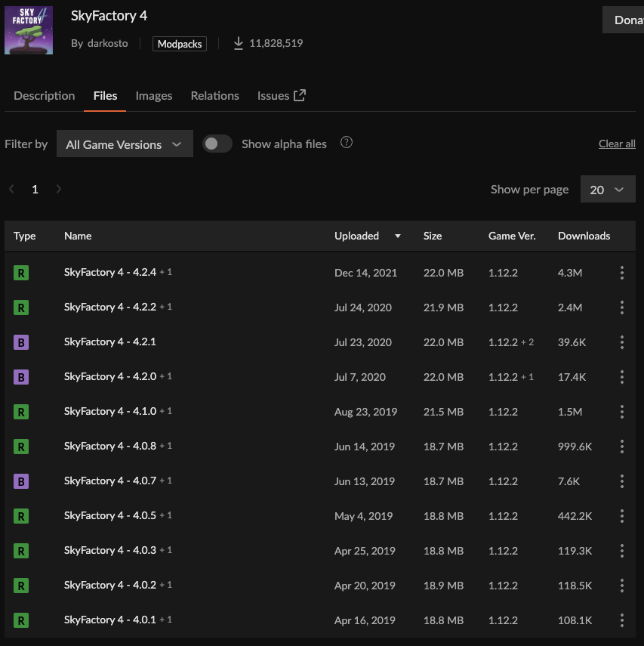Expand the +1 next to SkyFactory 4 - 4.2.4

pyautogui.click(x=166, y=272)
